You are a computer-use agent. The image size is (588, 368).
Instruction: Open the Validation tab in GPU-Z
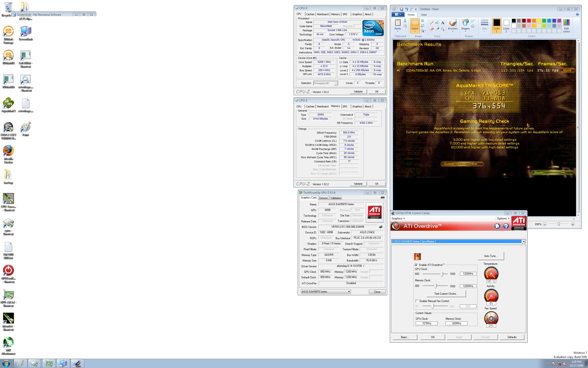click(336, 198)
